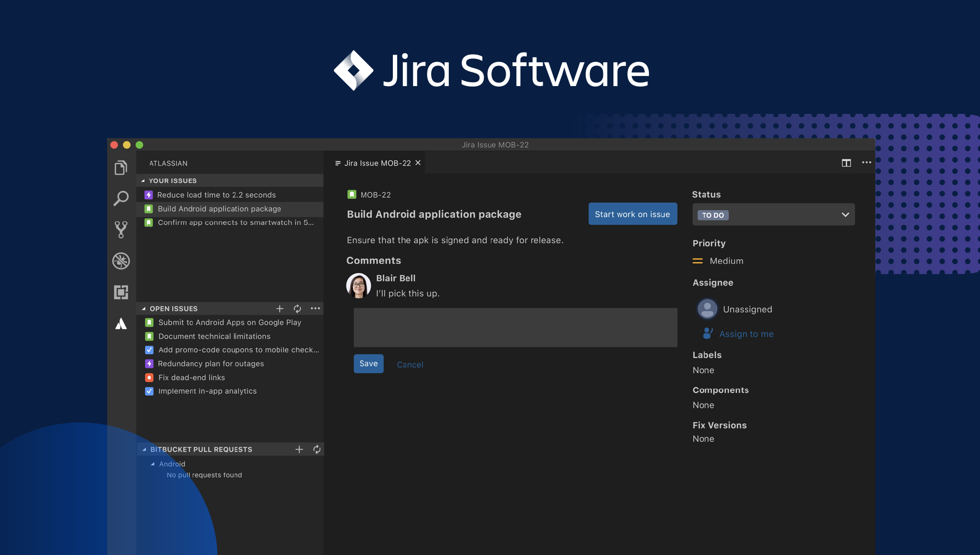Click the Assign to me link

point(746,334)
